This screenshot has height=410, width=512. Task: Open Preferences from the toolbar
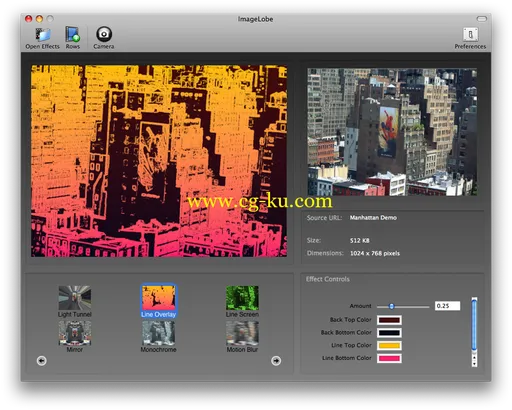(470, 34)
